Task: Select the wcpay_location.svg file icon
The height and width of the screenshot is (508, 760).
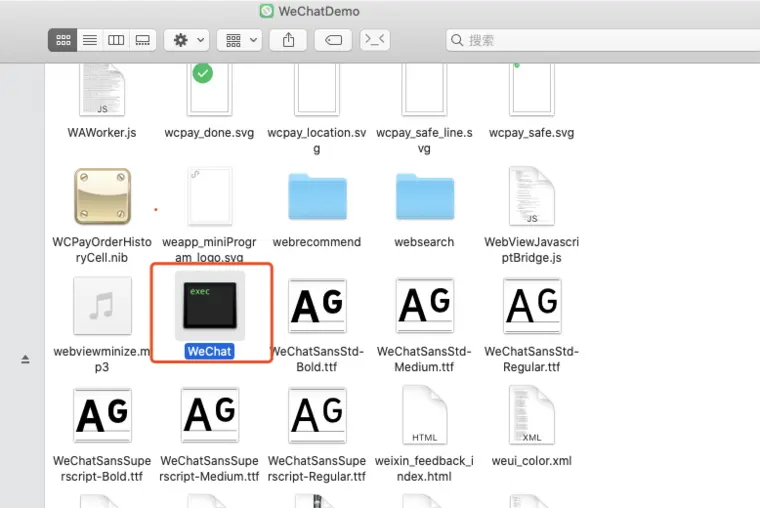Action: (317, 90)
